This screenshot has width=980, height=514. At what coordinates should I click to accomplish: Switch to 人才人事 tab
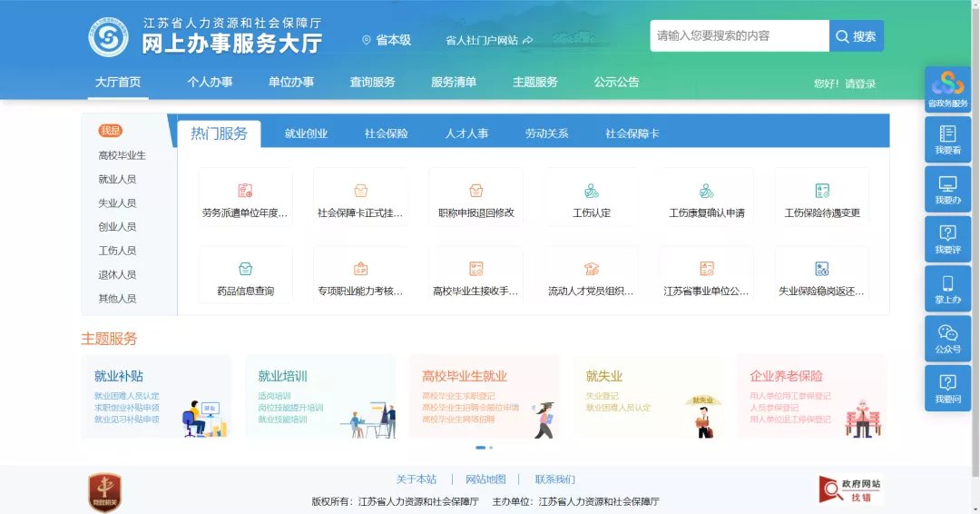pyautogui.click(x=467, y=133)
